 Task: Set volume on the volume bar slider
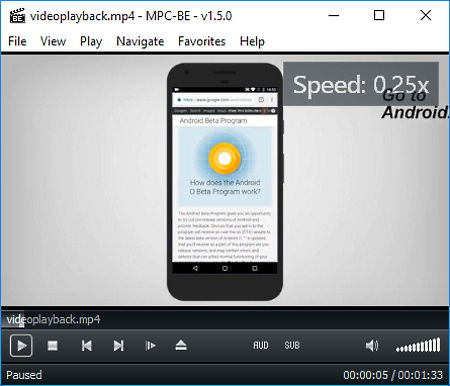coord(418,345)
